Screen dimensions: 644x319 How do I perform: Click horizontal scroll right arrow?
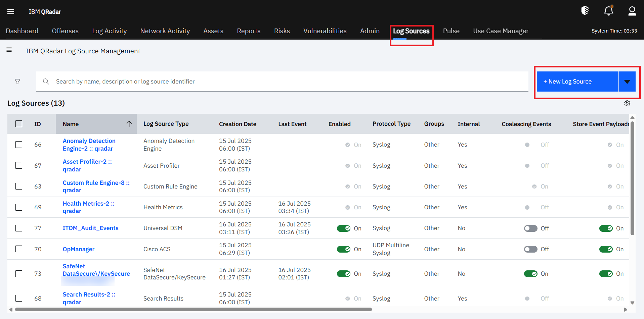pos(625,309)
